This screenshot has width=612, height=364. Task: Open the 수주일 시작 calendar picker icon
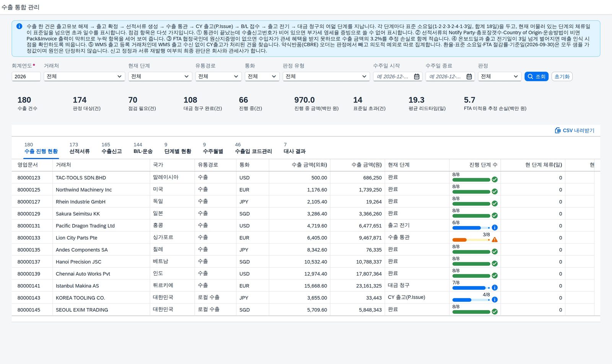417,76
